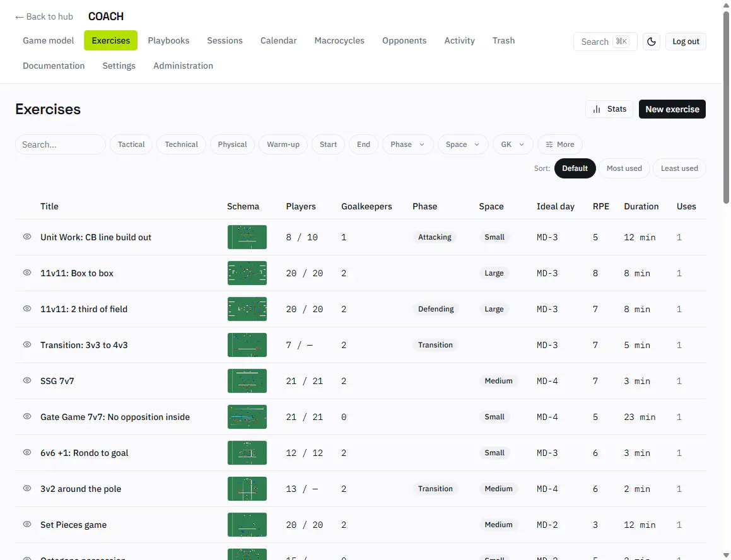Viewport: 731px width, 560px height.
Task: Click the New exercise button
Action: (672, 109)
